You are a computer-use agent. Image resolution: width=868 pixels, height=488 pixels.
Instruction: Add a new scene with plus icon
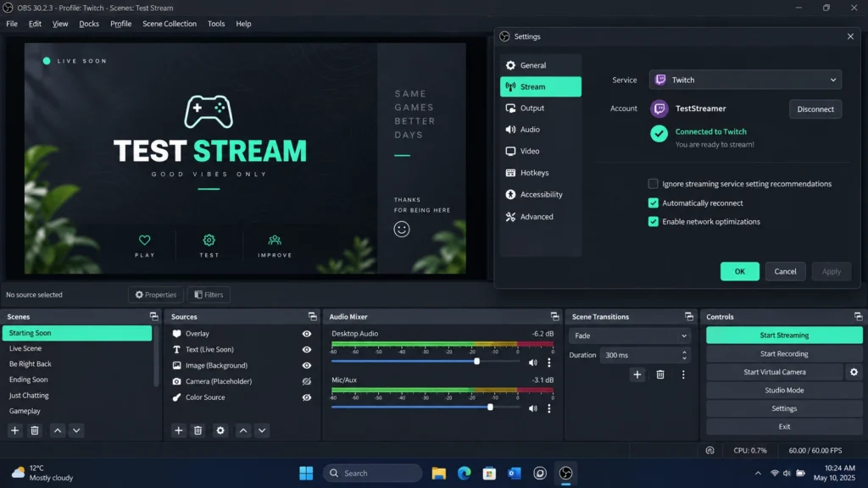click(x=15, y=430)
